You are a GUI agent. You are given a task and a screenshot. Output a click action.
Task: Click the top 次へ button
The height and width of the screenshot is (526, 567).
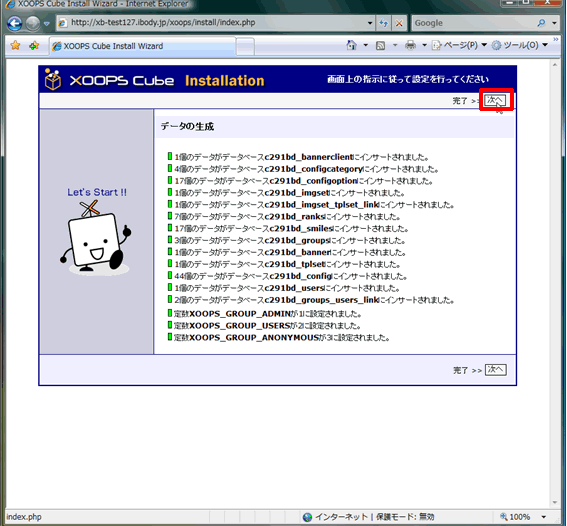pyautogui.click(x=495, y=100)
